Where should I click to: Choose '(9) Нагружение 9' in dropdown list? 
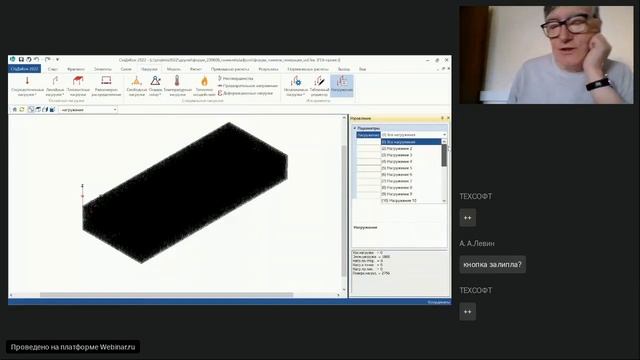coord(411,194)
